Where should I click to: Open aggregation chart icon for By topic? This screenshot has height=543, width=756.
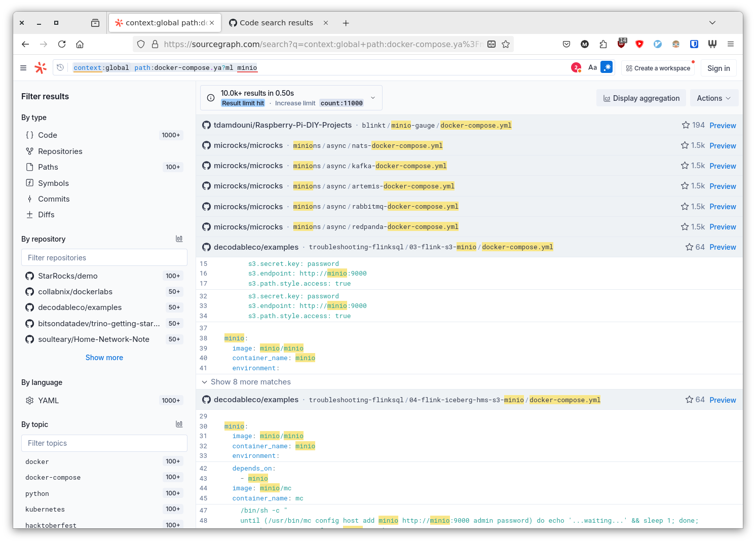point(179,424)
